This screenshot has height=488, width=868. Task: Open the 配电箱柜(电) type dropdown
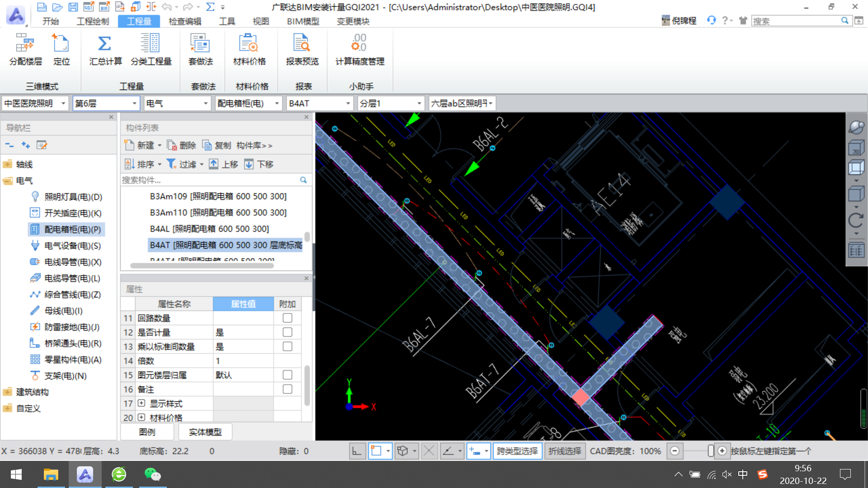[249, 103]
